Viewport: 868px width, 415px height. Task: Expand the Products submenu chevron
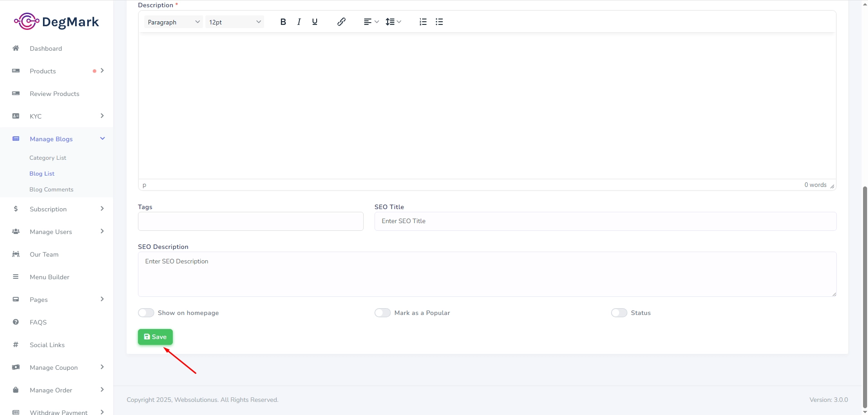[x=102, y=71]
